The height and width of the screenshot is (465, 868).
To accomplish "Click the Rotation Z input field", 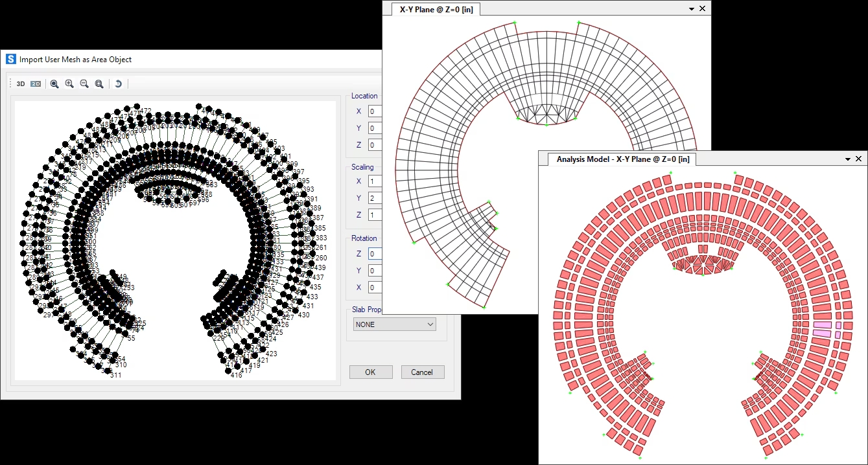I will click(x=375, y=254).
